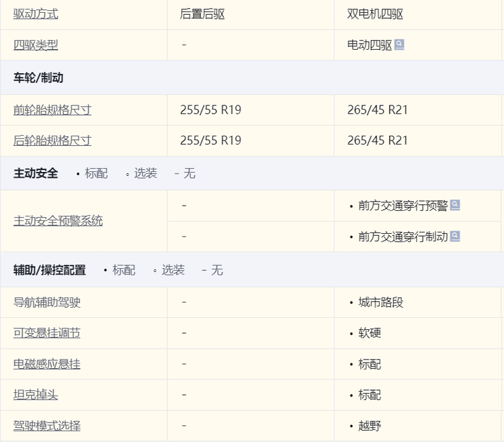
Task: Open the 驾驶模式选择 link
Action: point(47,426)
